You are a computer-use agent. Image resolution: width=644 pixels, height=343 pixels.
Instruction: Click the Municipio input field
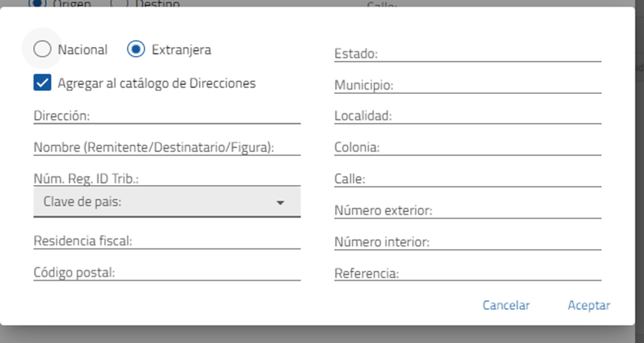click(468, 85)
